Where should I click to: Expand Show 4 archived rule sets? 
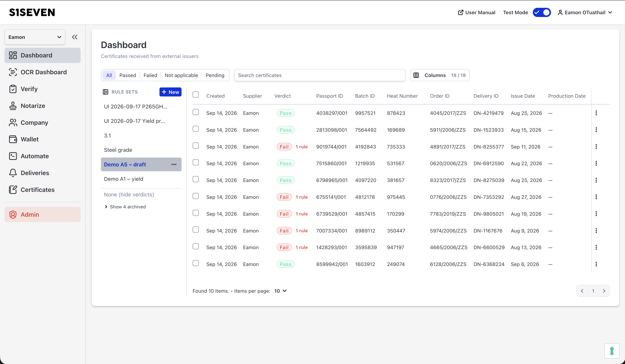coord(125,207)
